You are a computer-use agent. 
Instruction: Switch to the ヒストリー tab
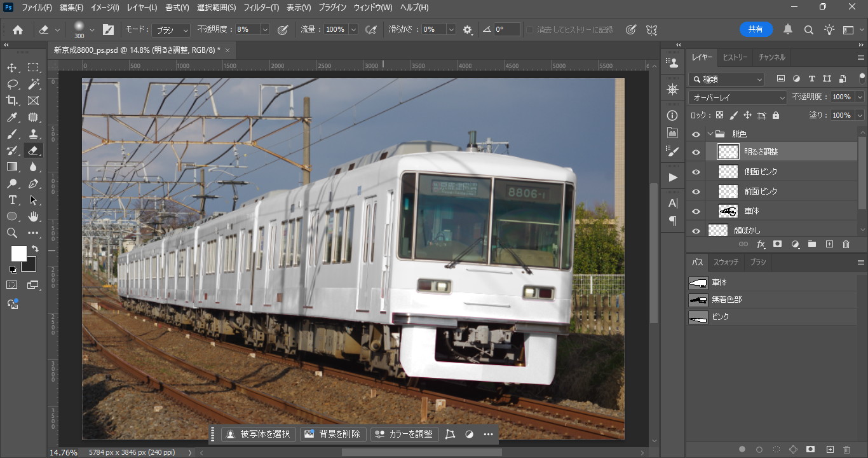735,57
